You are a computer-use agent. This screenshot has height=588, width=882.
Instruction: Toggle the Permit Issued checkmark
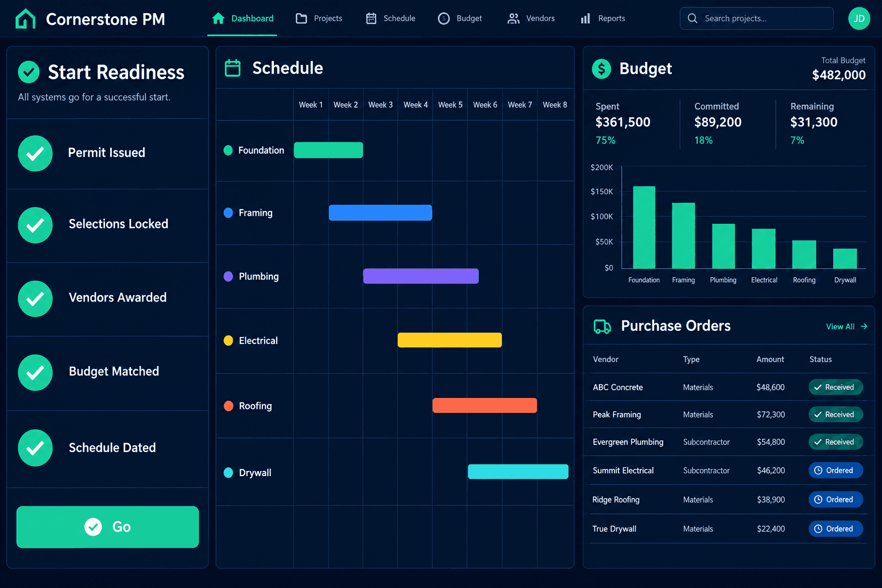[x=35, y=153]
